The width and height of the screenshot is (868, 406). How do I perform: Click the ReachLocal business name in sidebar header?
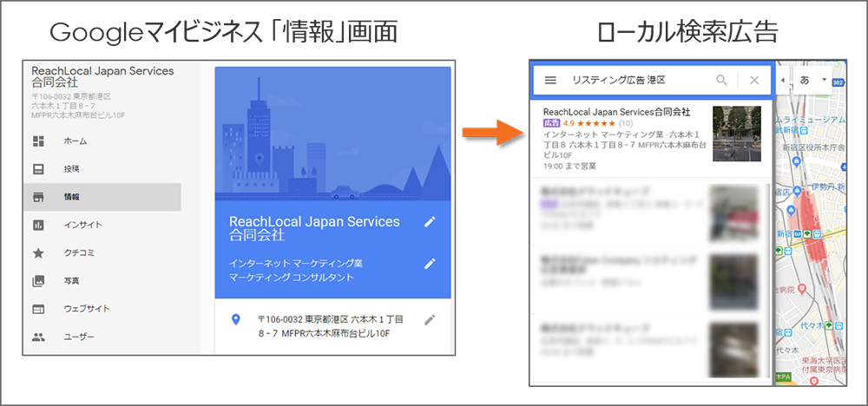[x=103, y=76]
